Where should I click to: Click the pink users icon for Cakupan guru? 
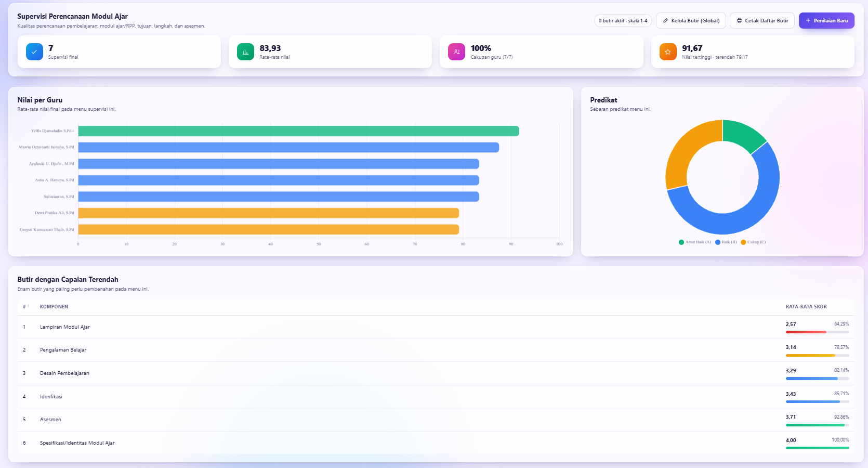(456, 52)
